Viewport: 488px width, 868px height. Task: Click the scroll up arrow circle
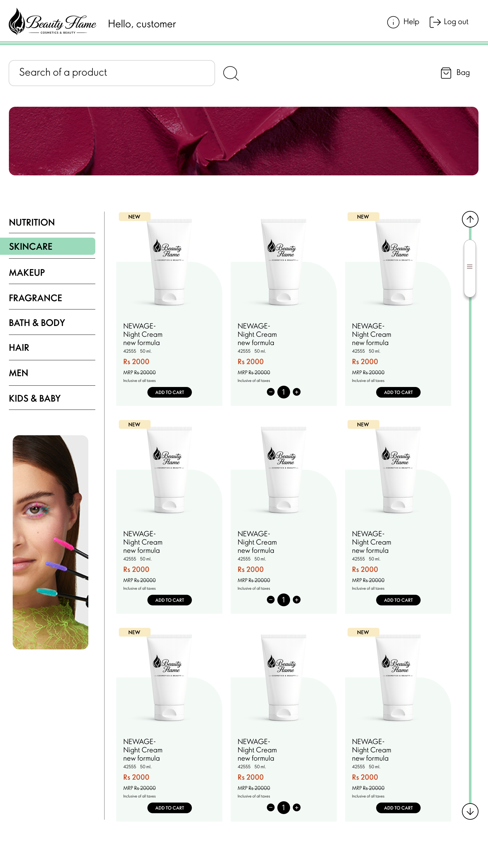click(470, 219)
